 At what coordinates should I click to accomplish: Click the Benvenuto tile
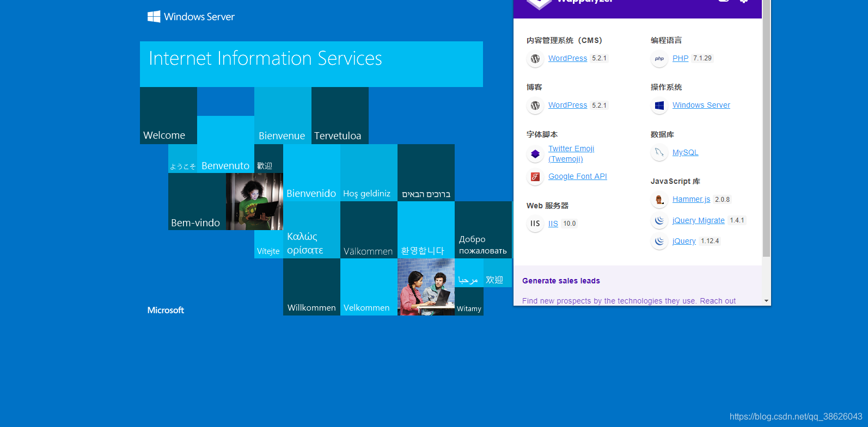point(225,144)
